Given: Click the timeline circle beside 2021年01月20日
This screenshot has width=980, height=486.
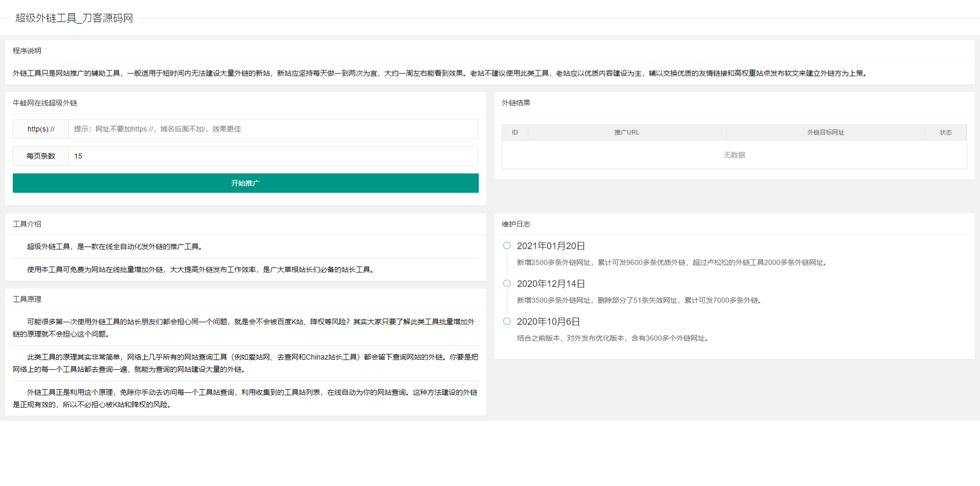Looking at the screenshot, I should point(506,245).
